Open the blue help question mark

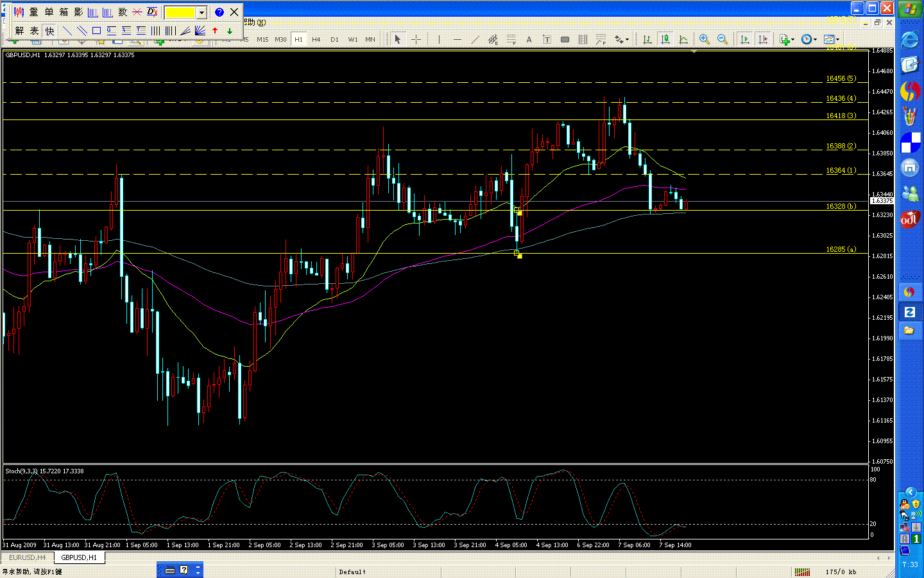click(x=219, y=12)
